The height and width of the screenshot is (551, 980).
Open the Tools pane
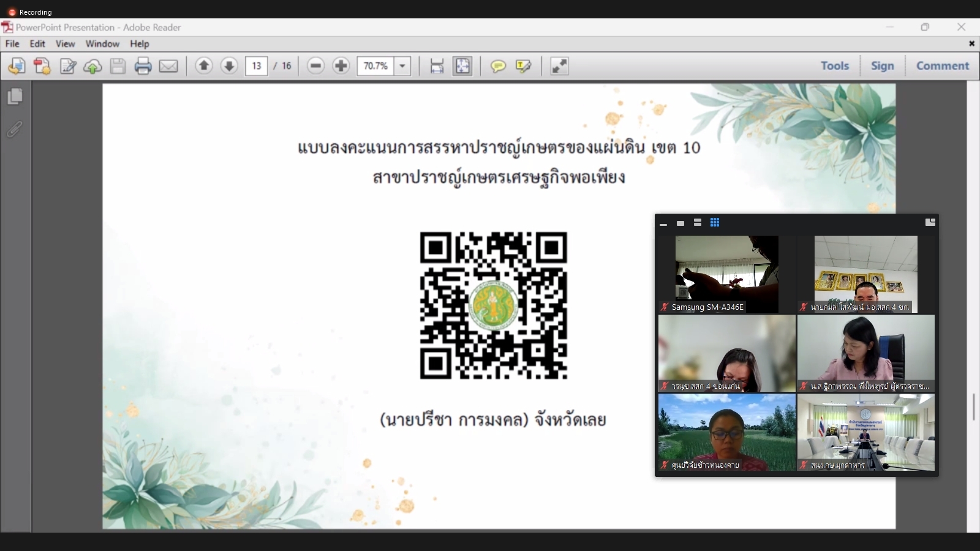pos(835,66)
